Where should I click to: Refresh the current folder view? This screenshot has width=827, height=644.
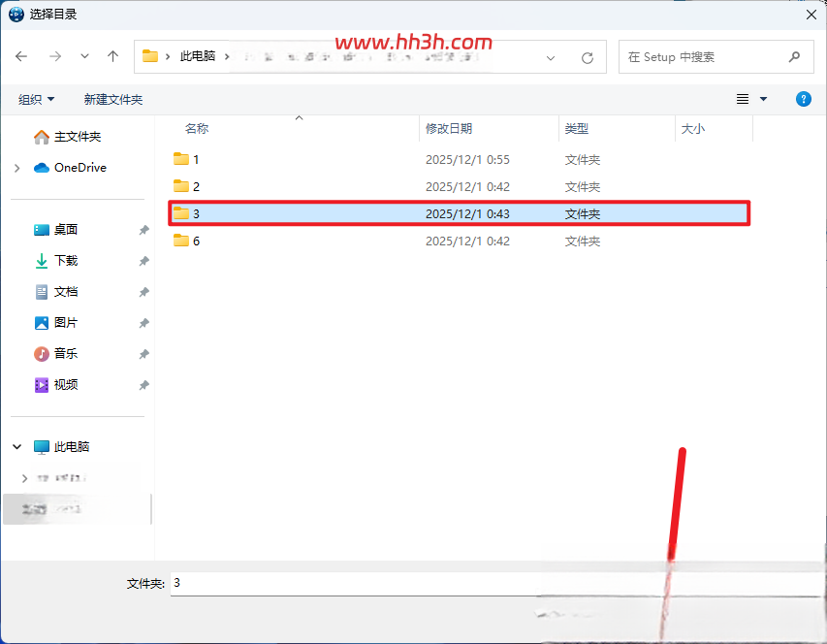588,57
